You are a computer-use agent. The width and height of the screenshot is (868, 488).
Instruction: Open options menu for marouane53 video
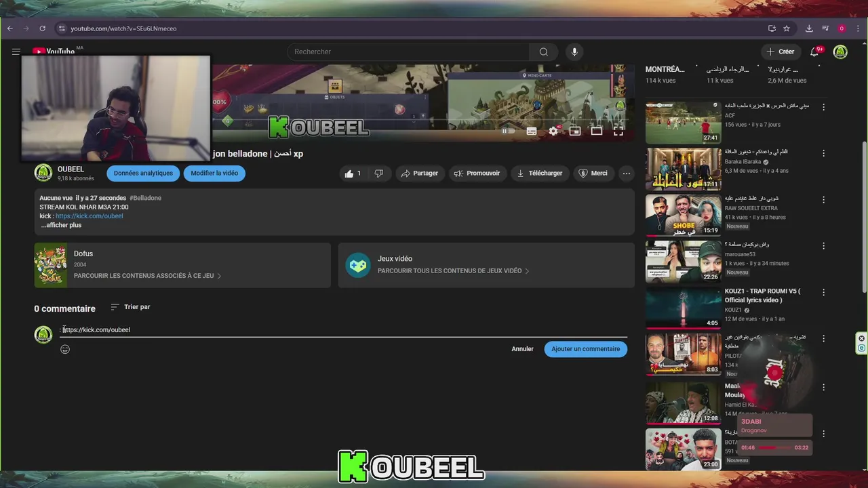(824, 246)
